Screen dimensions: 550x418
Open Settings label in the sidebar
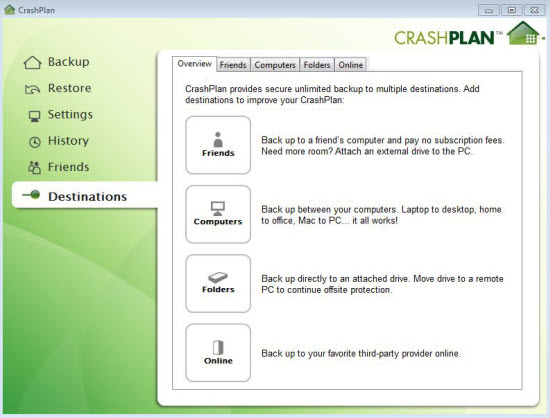70,115
